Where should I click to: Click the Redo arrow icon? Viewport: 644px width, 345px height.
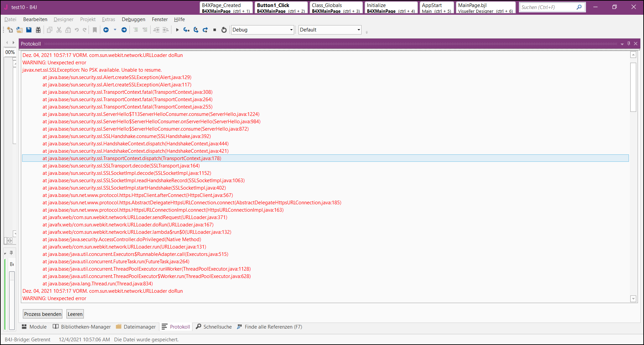tap(85, 30)
